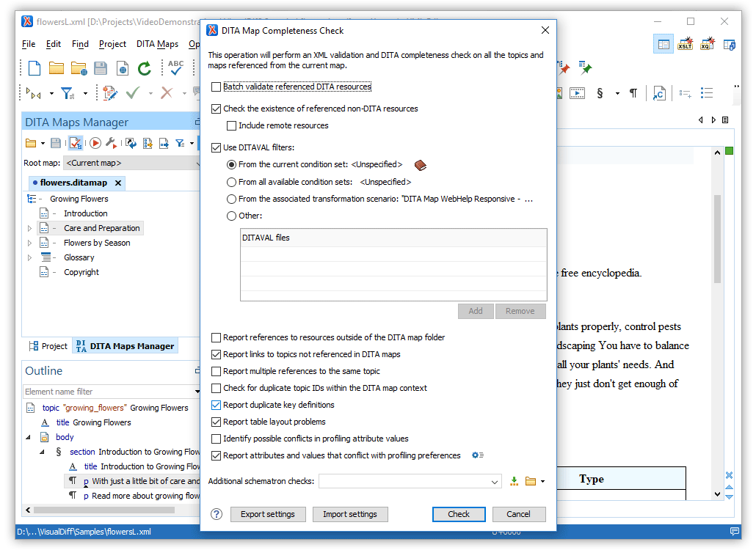Close the DITA Map Completeness Check dialog
This screenshot has width=756, height=550.
[545, 30]
